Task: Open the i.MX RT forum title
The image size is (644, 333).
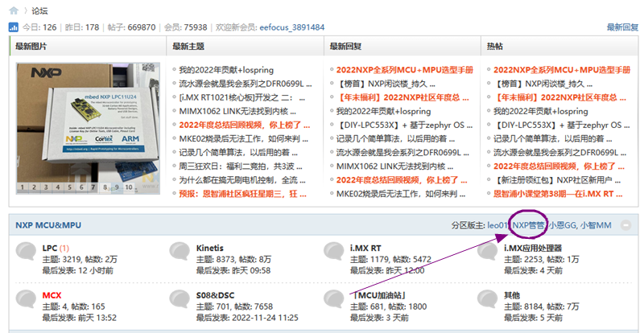Action: (365, 248)
